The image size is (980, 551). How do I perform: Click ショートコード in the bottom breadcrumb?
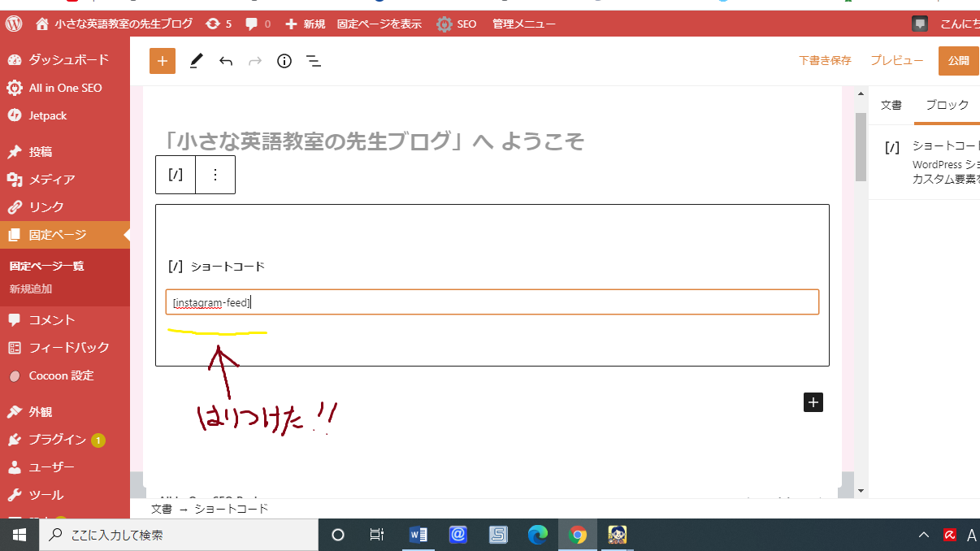pos(232,509)
